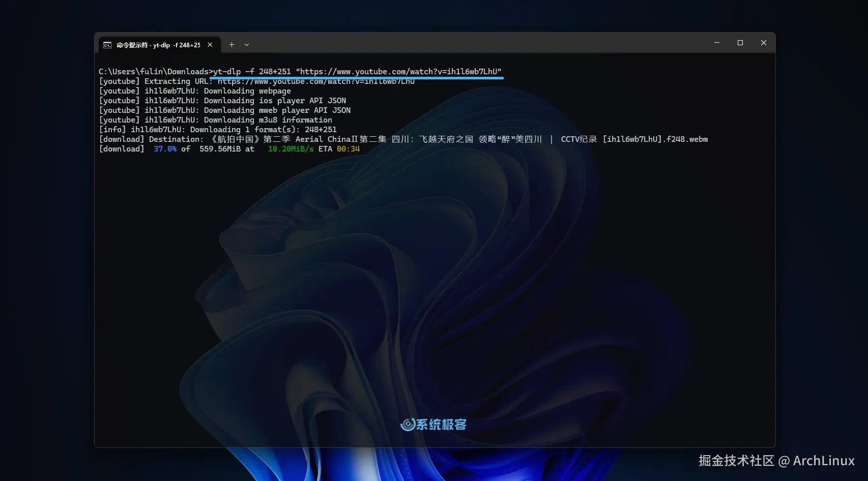Image resolution: width=868 pixels, height=481 pixels.
Task: Click the 37.0% download progress text
Action: [x=165, y=148]
